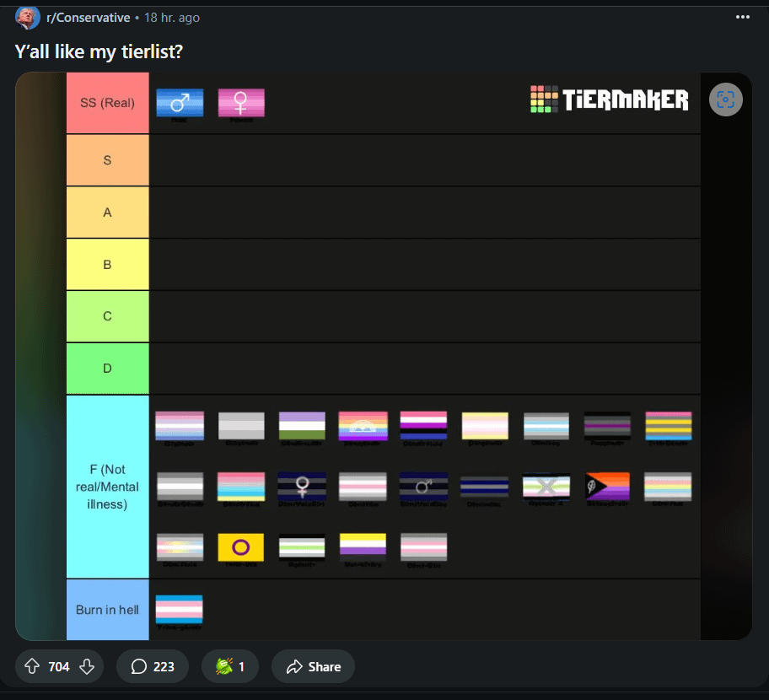Click the yellow flag with purple ring
This screenshot has width=769, height=700.
[241, 547]
